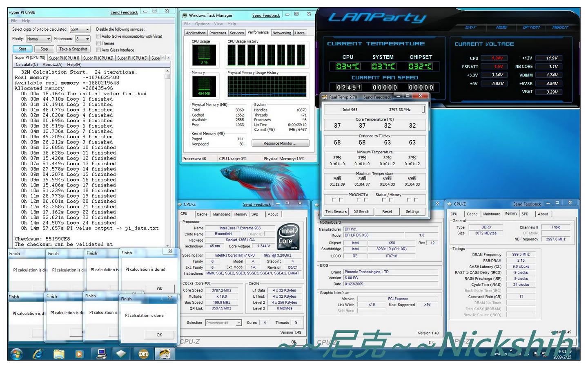Open Settings in Real Temp
The image size is (588, 368).
pos(412,211)
